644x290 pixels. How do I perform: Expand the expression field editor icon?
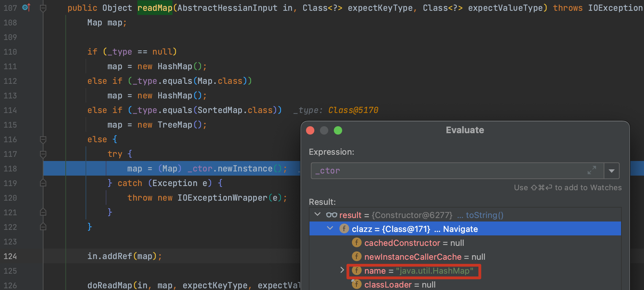[592, 170]
